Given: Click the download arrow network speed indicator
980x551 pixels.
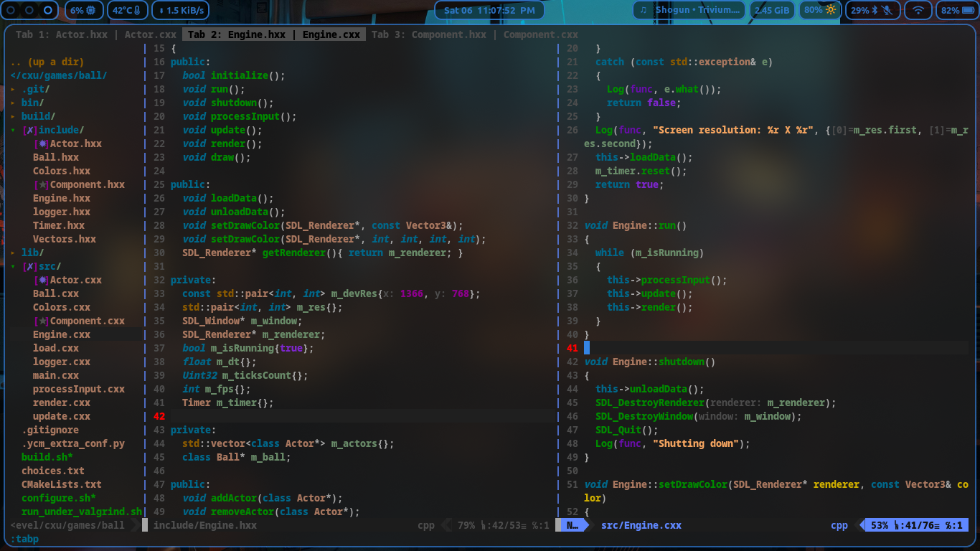Looking at the screenshot, I should [x=161, y=11].
